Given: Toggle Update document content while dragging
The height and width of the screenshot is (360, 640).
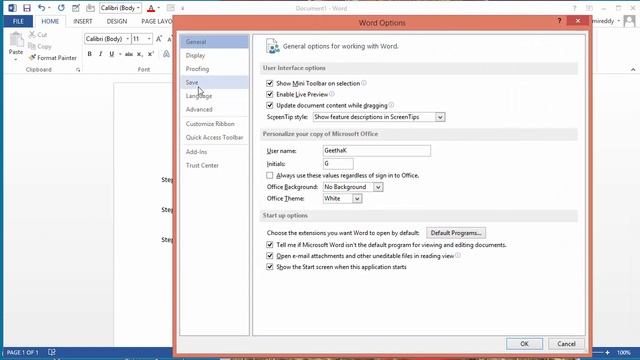Looking at the screenshot, I should pos(270,105).
